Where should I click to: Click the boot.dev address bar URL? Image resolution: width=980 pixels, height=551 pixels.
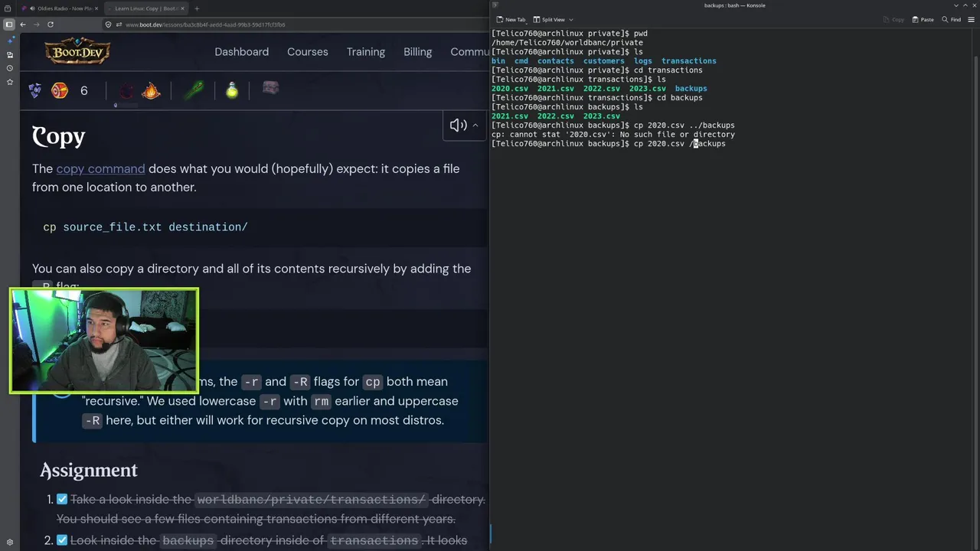click(x=205, y=24)
